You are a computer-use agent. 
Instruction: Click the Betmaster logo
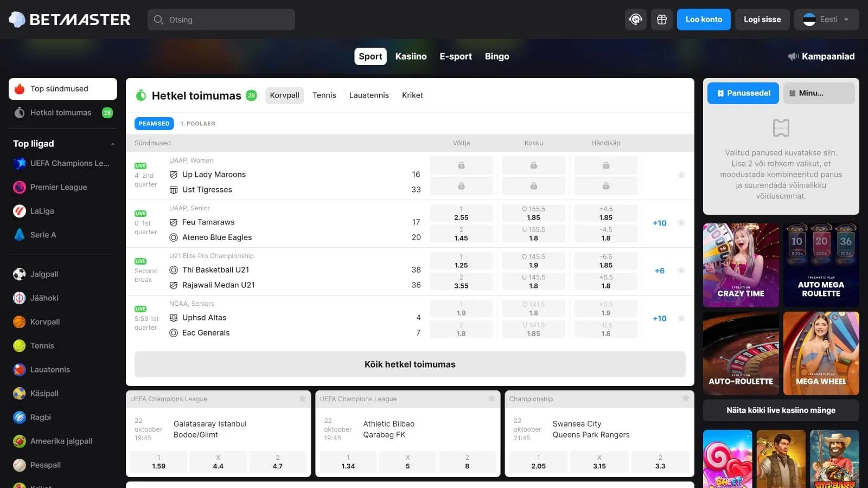[x=69, y=20]
